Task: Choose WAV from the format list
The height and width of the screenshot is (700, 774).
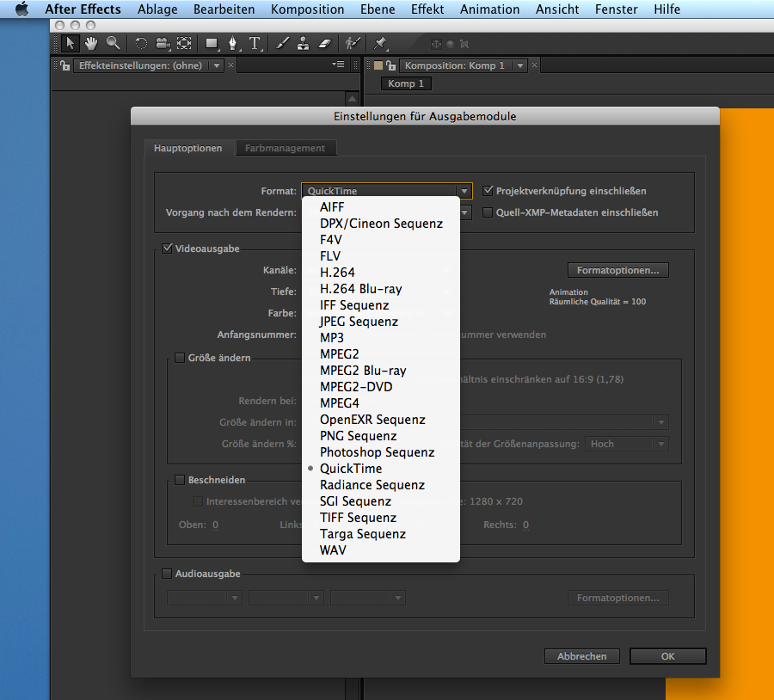Action: tap(381, 550)
